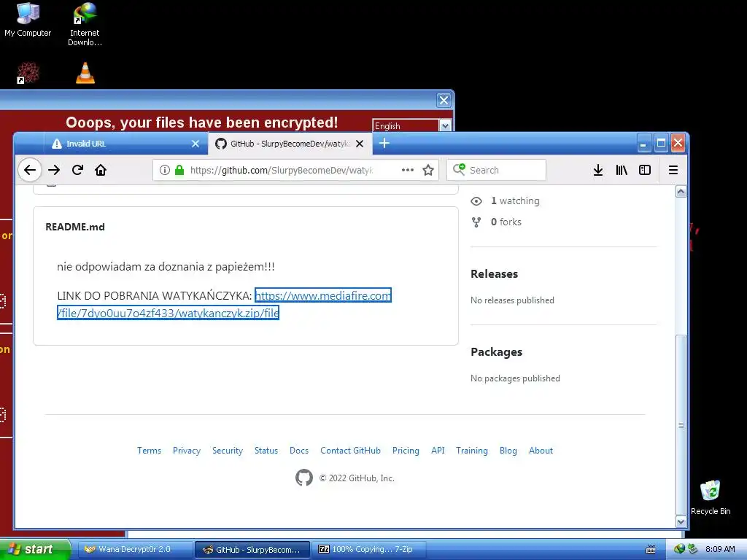Reload the current GitHub page
Viewport: 747px width, 560px height.
[x=77, y=170]
